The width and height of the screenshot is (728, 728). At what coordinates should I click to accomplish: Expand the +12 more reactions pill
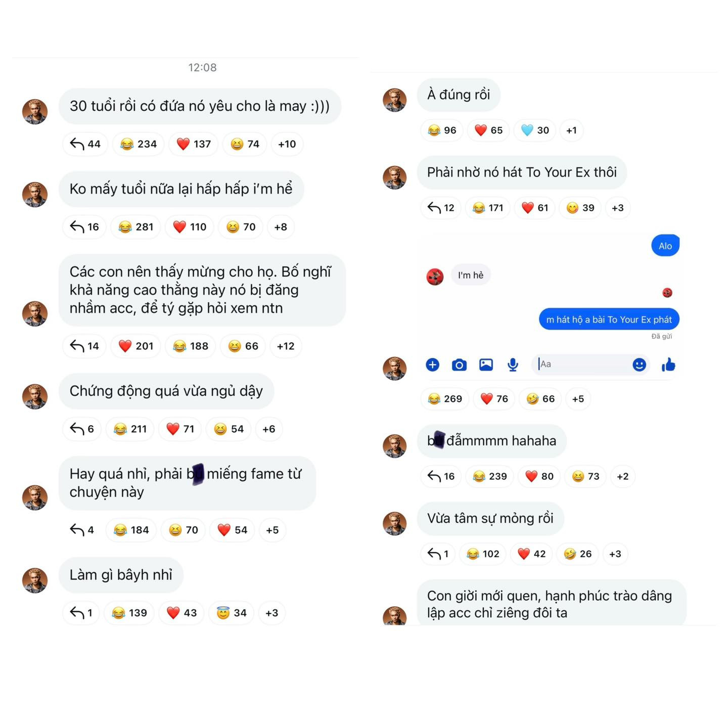pyautogui.click(x=285, y=346)
